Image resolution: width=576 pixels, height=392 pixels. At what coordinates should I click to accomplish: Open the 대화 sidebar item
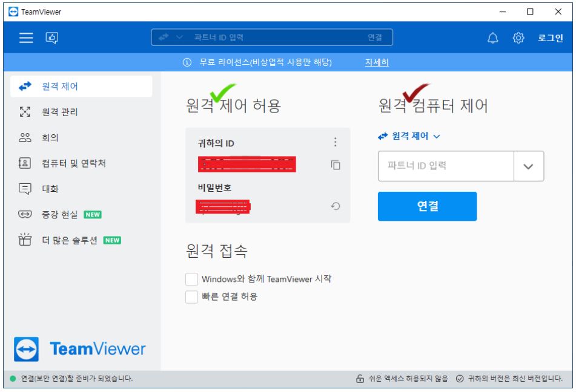(81, 189)
